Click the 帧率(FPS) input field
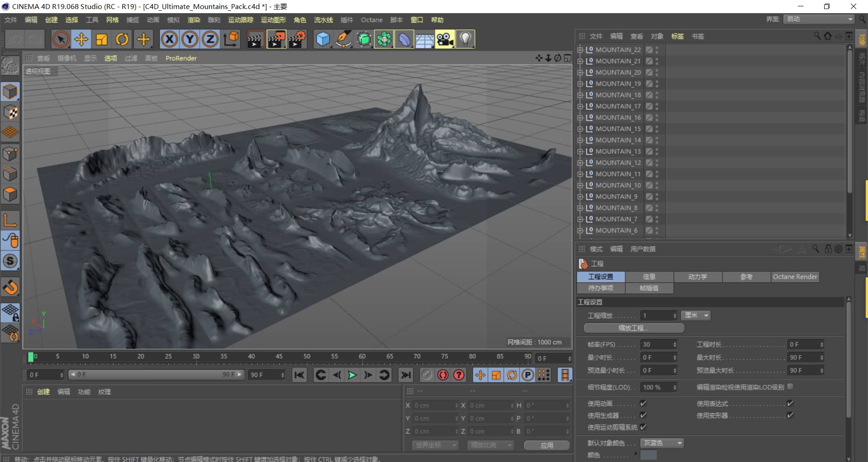 pyautogui.click(x=658, y=345)
